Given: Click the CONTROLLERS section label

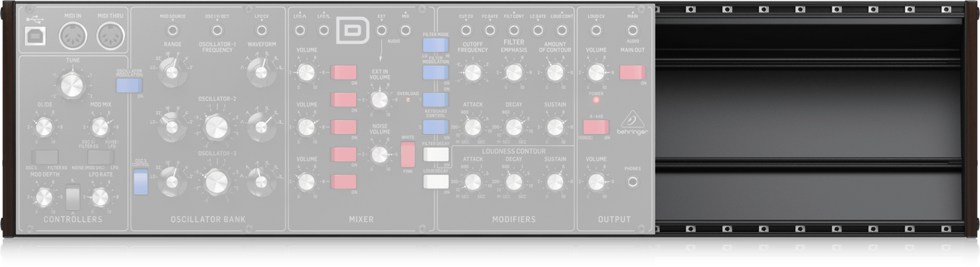Looking at the screenshot, I should (73, 220).
